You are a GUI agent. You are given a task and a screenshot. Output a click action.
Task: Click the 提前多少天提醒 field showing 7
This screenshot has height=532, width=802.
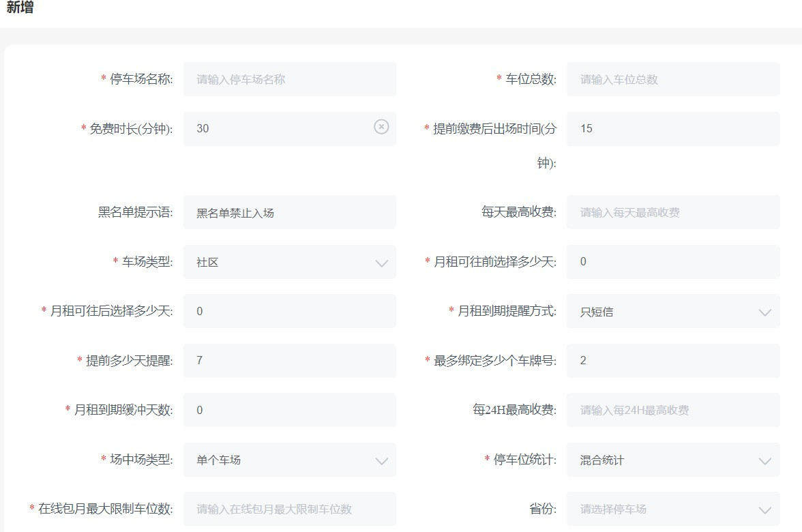tap(289, 361)
